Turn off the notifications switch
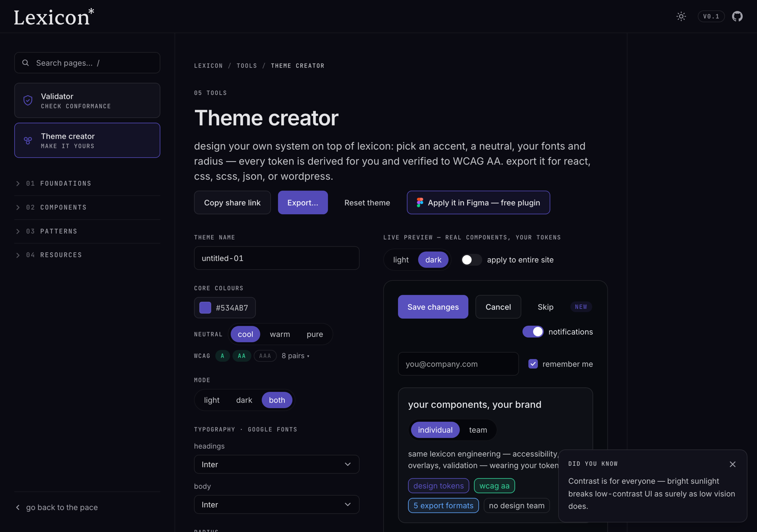This screenshot has height=532, width=757. click(x=533, y=332)
